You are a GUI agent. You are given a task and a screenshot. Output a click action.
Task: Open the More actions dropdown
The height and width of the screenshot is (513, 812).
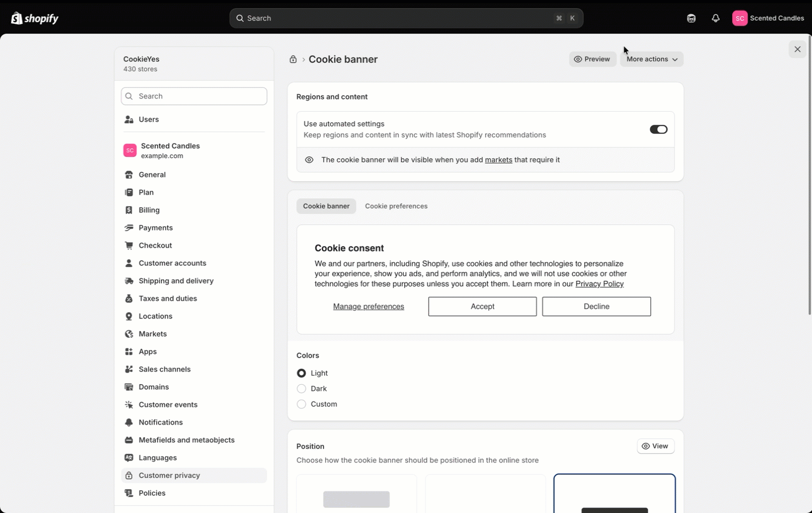[652, 59]
